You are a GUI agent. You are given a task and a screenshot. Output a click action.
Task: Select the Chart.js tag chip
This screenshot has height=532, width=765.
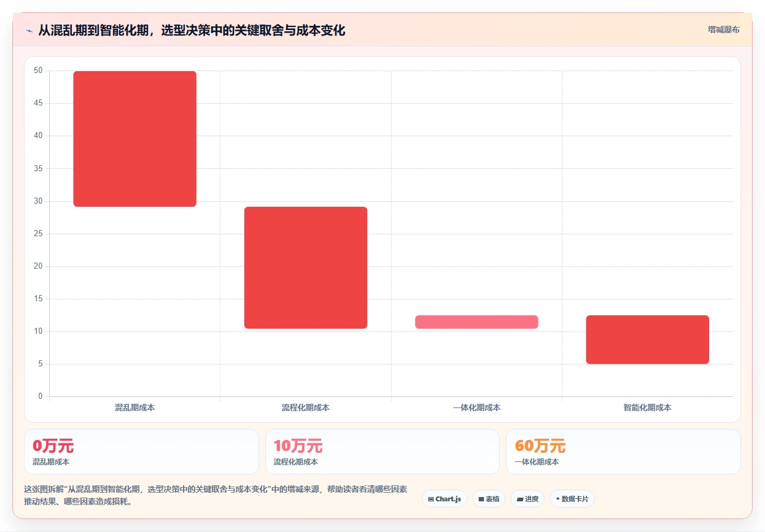pos(445,499)
